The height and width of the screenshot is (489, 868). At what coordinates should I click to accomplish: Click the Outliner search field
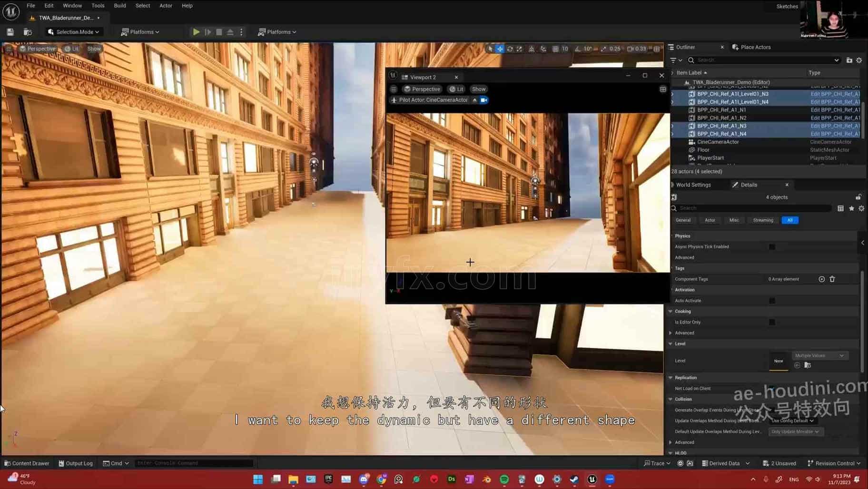pos(763,60)
